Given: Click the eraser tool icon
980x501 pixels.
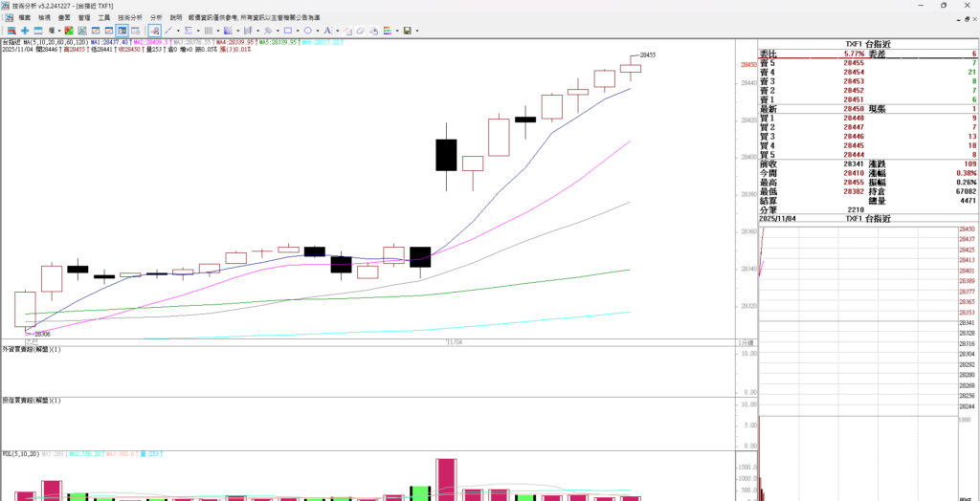Looking at the screenshot, I should (360, 31).
